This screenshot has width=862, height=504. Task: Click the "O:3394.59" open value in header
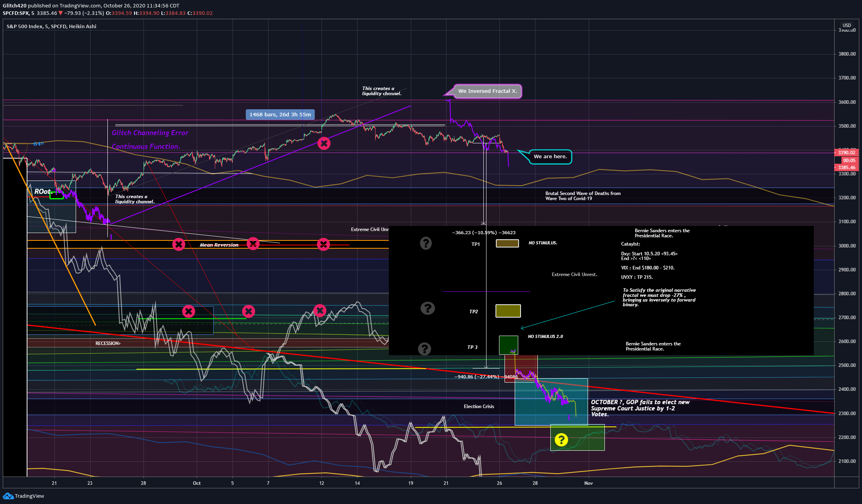coord(119,13)
